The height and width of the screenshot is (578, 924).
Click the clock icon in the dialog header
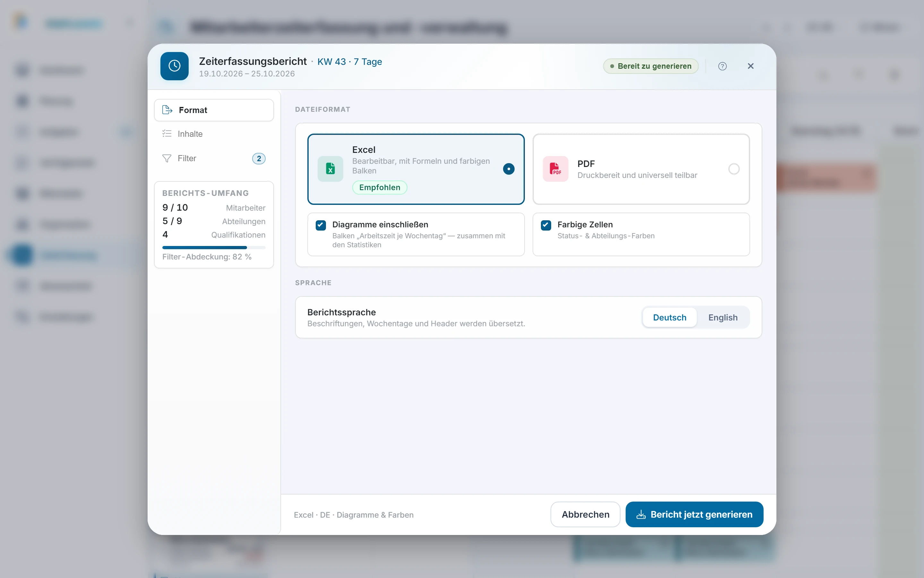point(175,66)
